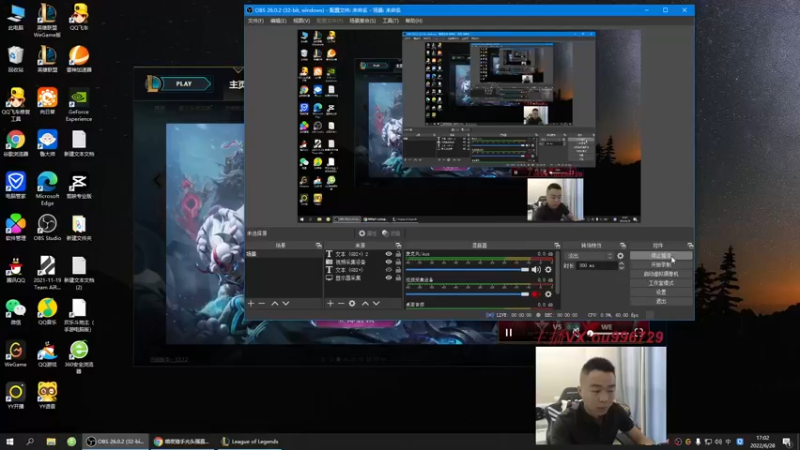Undock the Audio Mixer panel
This screenshot has height=450, width=800.
(x=557, y=245)
